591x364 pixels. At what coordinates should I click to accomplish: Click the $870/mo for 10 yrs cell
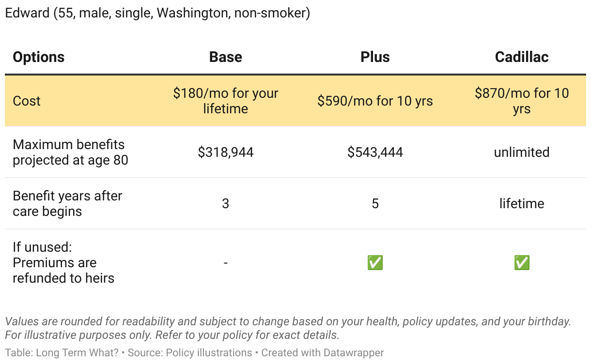tap(522, 101)
